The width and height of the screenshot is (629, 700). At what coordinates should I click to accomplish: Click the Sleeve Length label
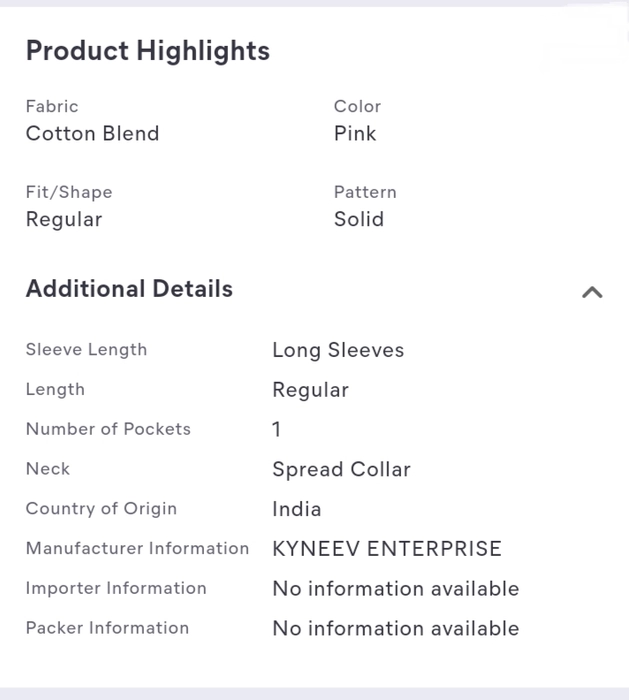tap(87, 350)
